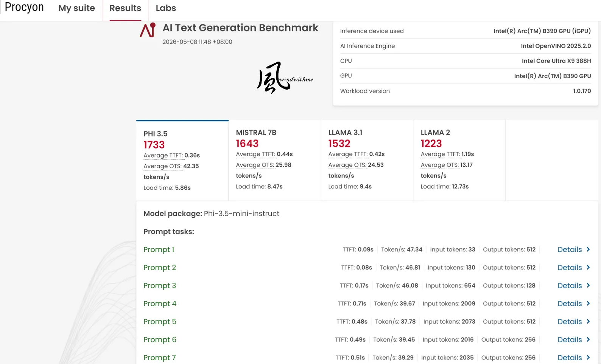Click Average OTS label under LLAMA 2
Image resolution: width=601 pixels, height=364 pixels.
[440, 165]
